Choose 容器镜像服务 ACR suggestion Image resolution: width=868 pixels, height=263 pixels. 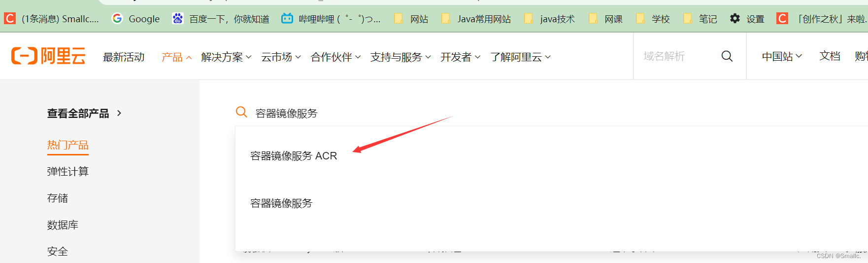pos(294,156)
